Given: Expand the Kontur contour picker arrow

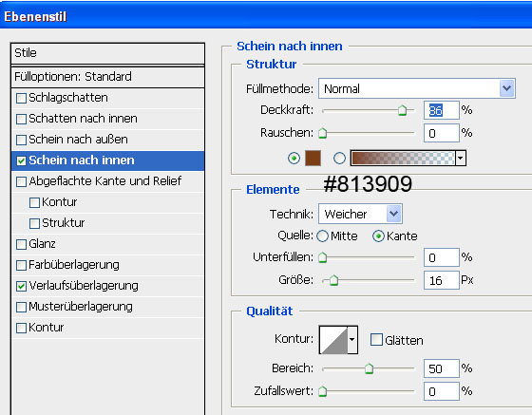Looking at the screenshot, I should click(352, 340).
